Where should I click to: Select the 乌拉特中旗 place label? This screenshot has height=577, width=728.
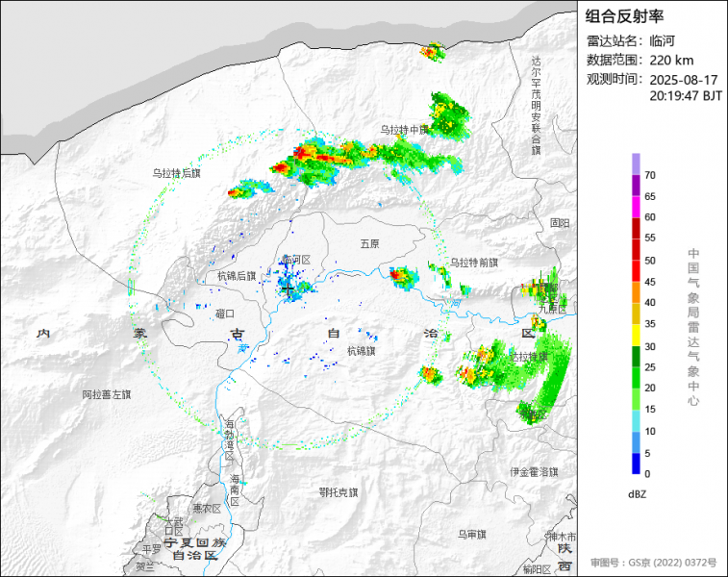click(403, 130)
